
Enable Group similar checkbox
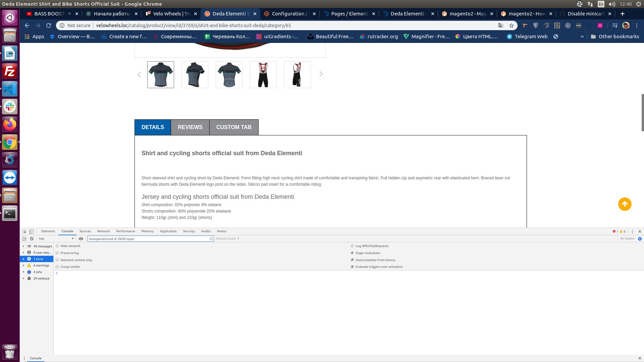point(57,266)
